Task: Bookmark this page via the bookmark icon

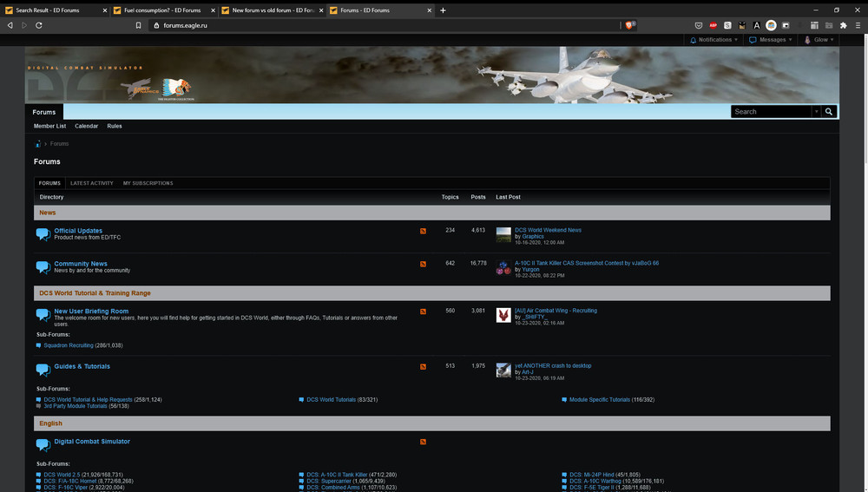Action: 138,25
